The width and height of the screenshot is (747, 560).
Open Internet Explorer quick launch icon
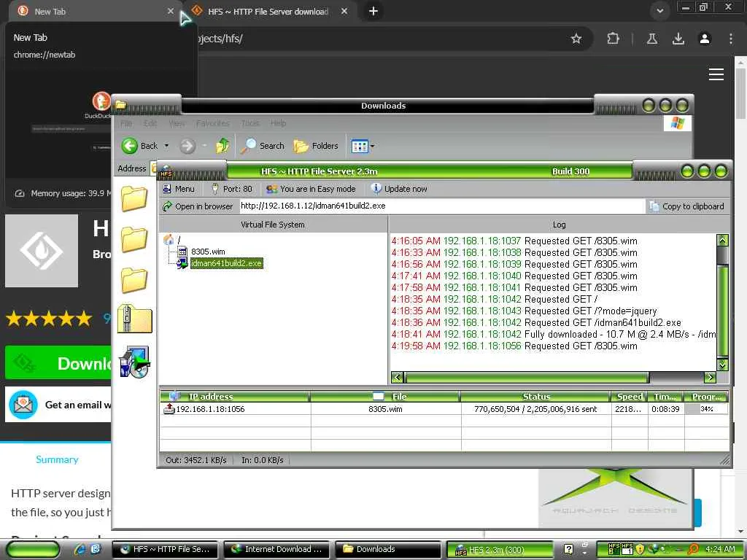point(80,549)
